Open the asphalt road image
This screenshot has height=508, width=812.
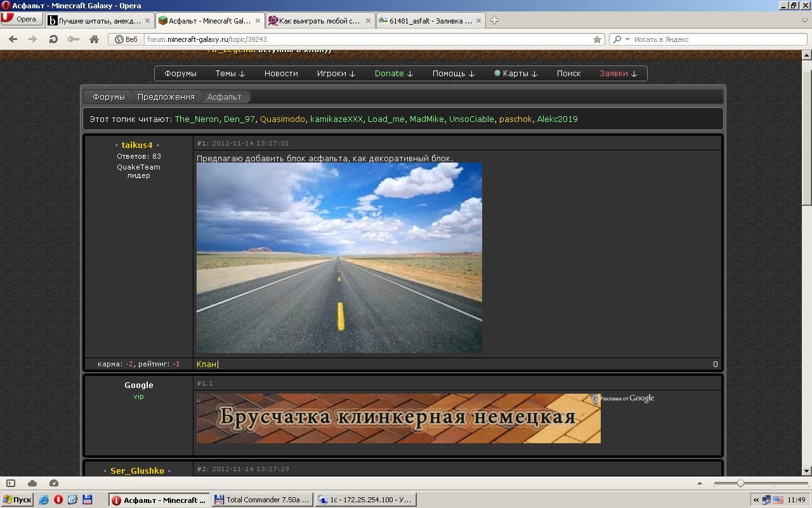point(339,258)
